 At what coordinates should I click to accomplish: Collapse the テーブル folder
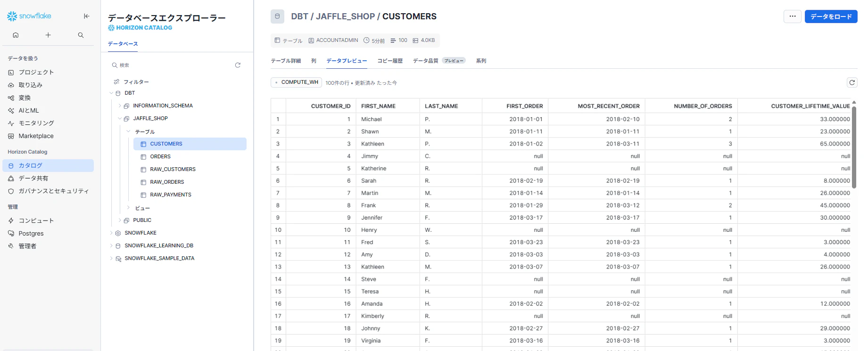point(128,131)
